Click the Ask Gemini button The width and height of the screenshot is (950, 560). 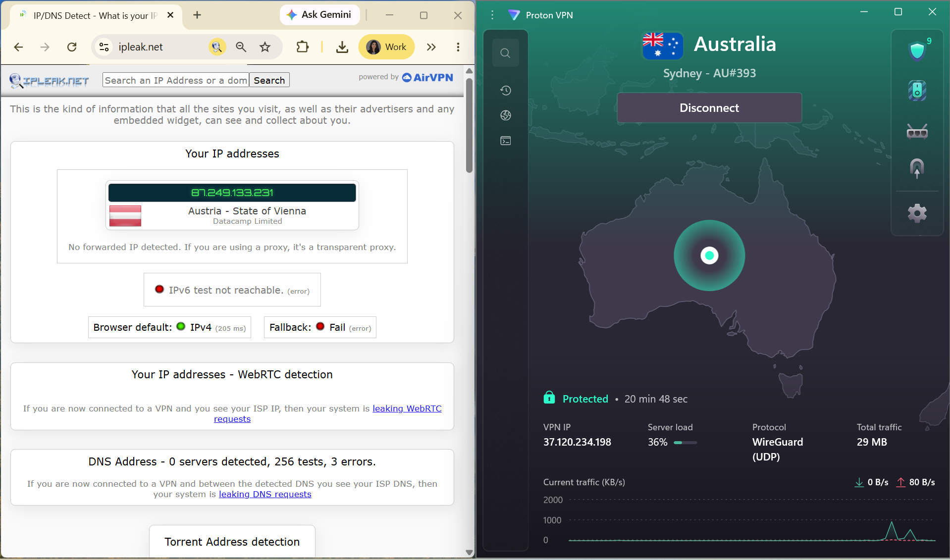pyautogui.click(x=320, y=15)
